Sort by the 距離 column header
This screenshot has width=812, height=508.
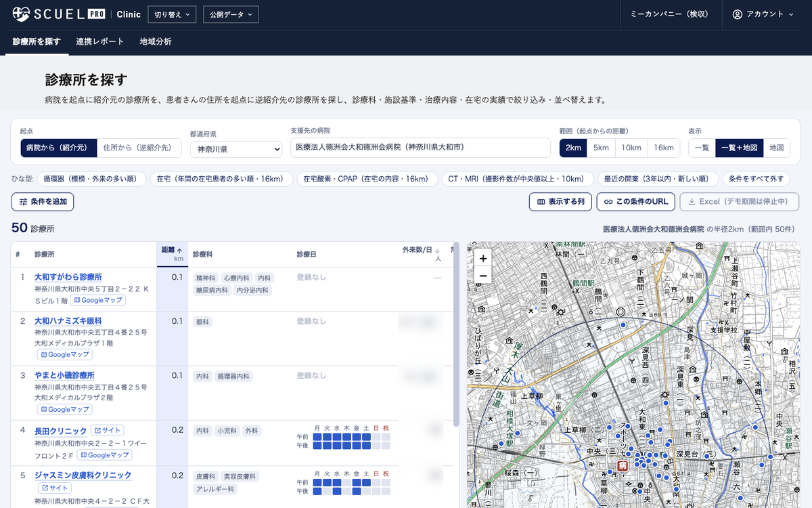click(x=172, y=254)
